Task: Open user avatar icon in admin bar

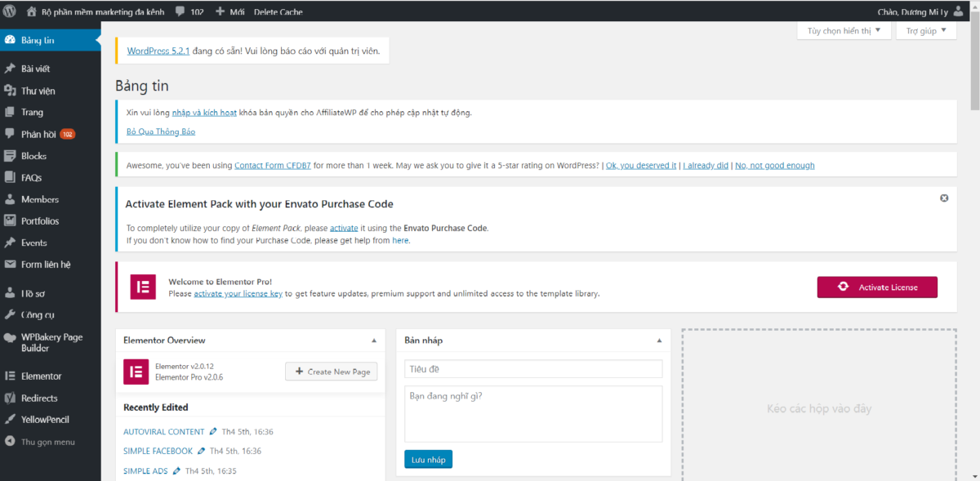Action: point(957,11)
